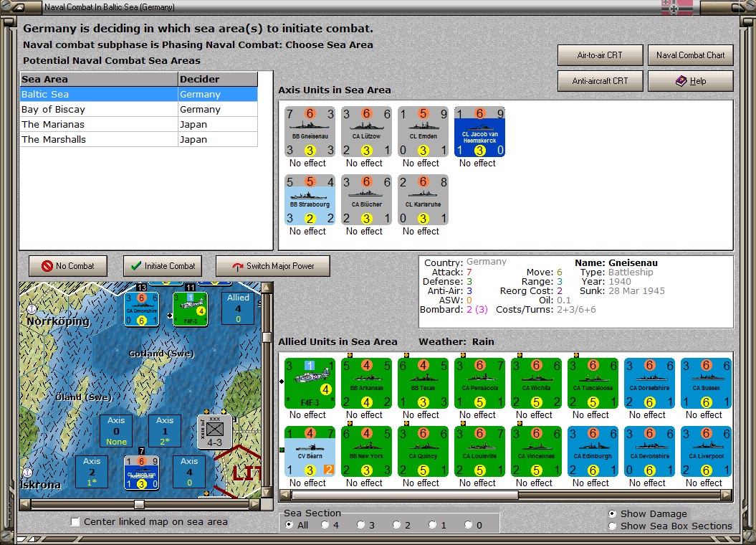The image size is (756, 545).
Task: Select the CA Pensacola unit counter
Action: (479, 384)
